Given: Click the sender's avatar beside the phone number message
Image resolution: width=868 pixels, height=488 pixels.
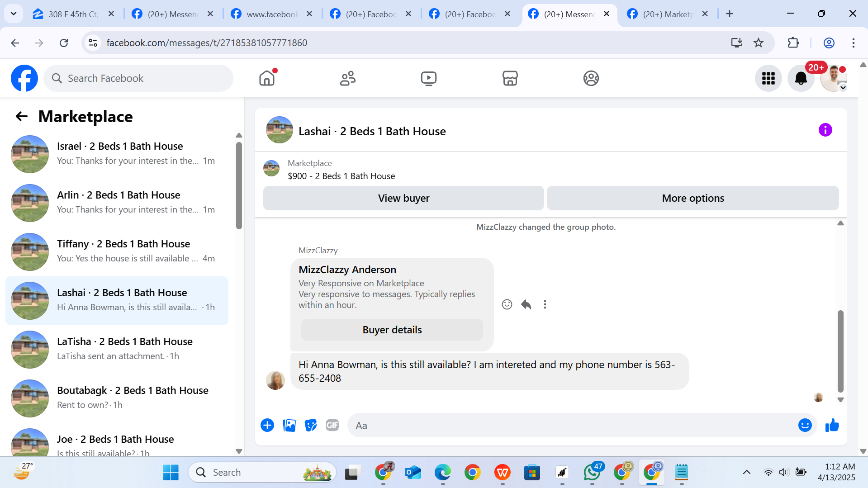Looking at the screenshot, I should point(275,380).
